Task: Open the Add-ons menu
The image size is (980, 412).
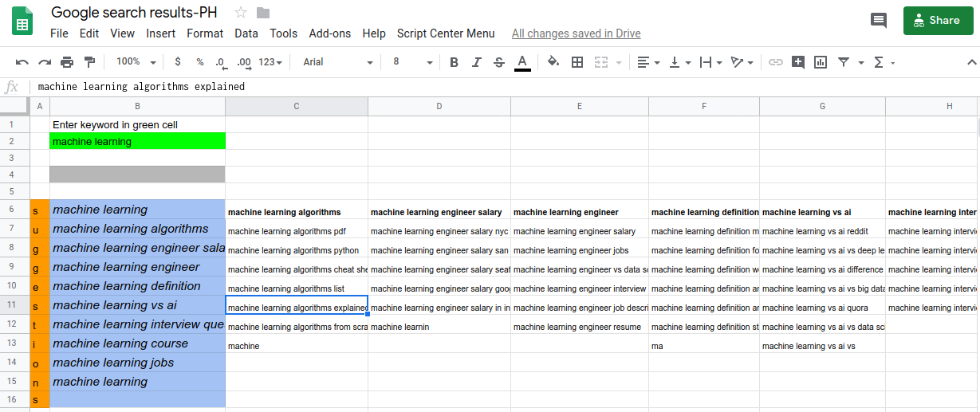Action: pos(329,33)
